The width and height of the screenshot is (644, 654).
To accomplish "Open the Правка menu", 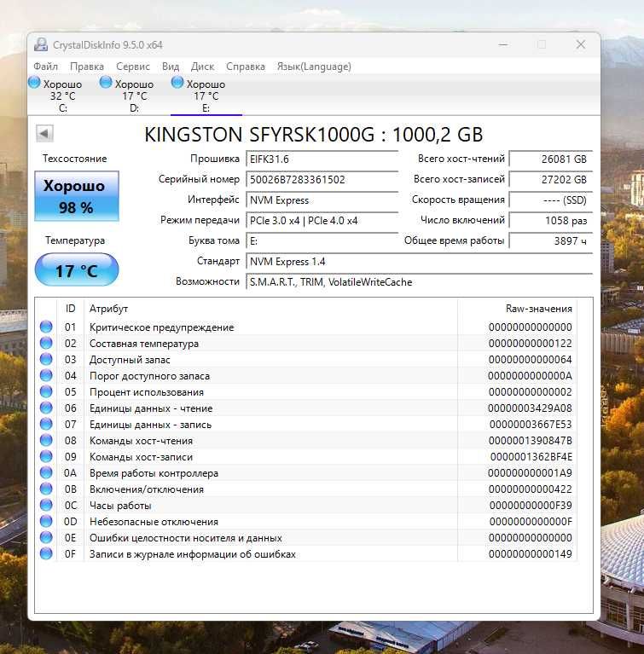I will [87, 67].
